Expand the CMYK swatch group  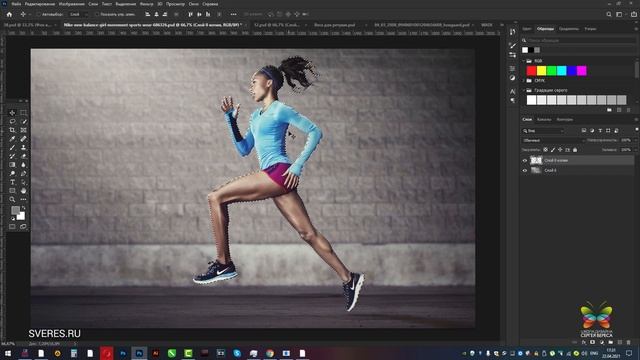(x=524, y=80)
